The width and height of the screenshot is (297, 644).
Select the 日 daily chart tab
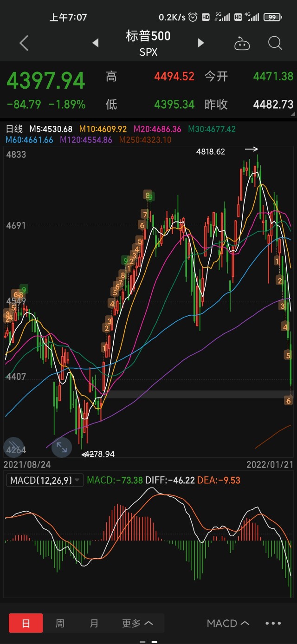[x=26, y=623]
